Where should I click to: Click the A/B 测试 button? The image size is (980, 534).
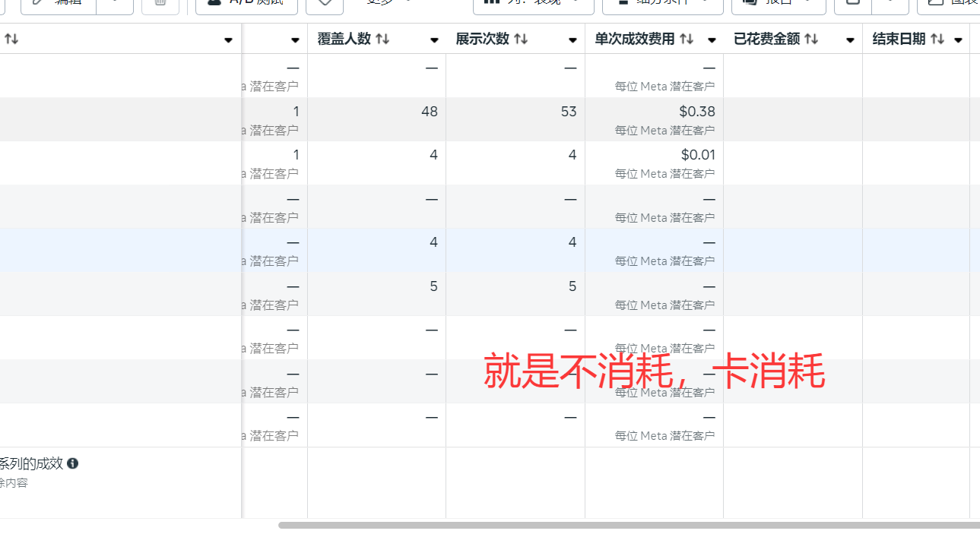point(246,4)
